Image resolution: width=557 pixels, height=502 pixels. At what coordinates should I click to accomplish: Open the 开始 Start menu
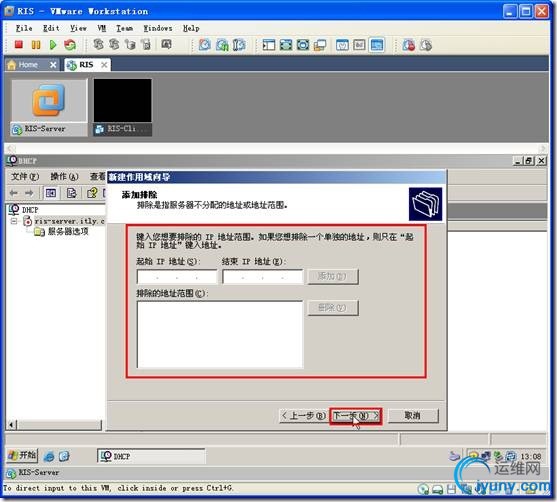(x=22, y=456)
